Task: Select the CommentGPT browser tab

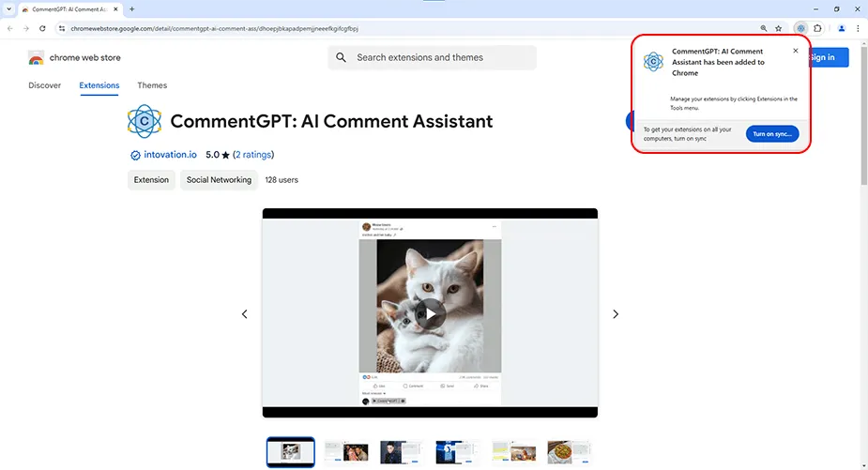Action: tap(69, 9)
